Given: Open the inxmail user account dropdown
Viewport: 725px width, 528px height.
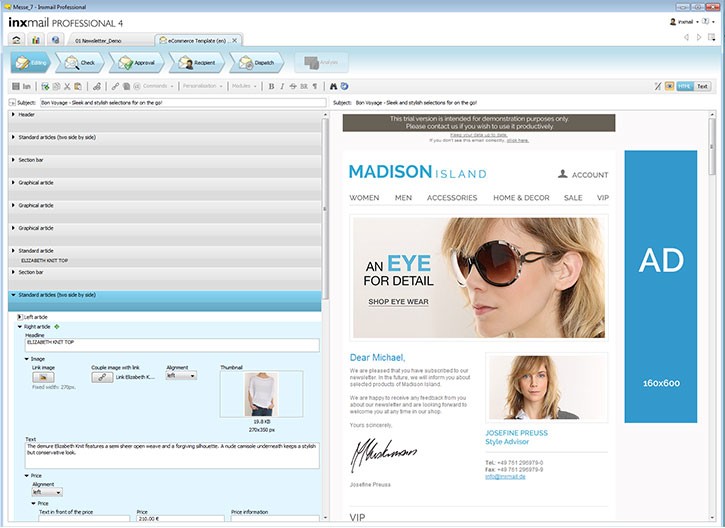Looking at the screenshot, I should point(684,22).
